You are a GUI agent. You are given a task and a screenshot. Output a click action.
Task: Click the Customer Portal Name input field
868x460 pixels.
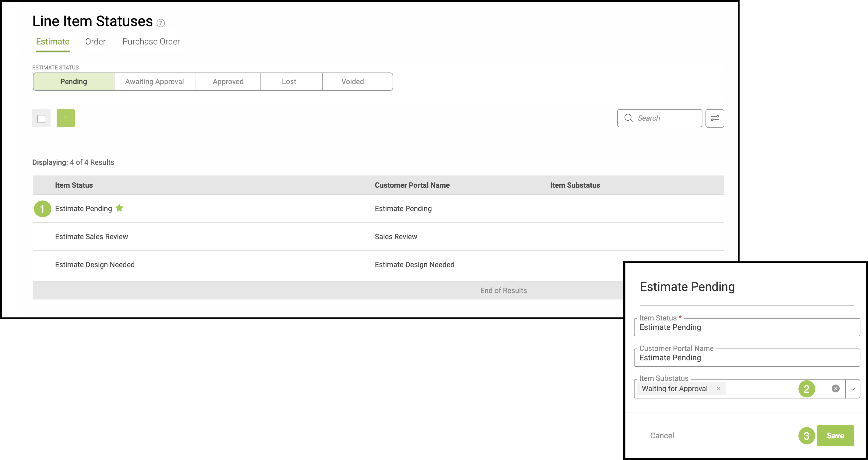point(746,358)
